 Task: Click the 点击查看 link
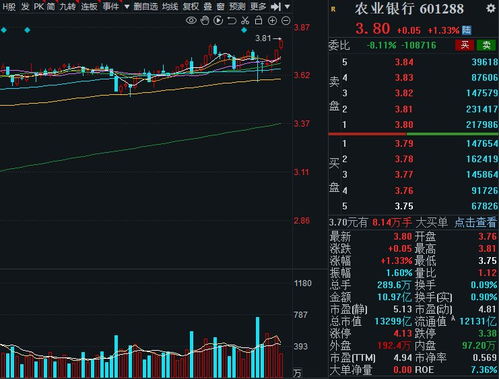475,222
